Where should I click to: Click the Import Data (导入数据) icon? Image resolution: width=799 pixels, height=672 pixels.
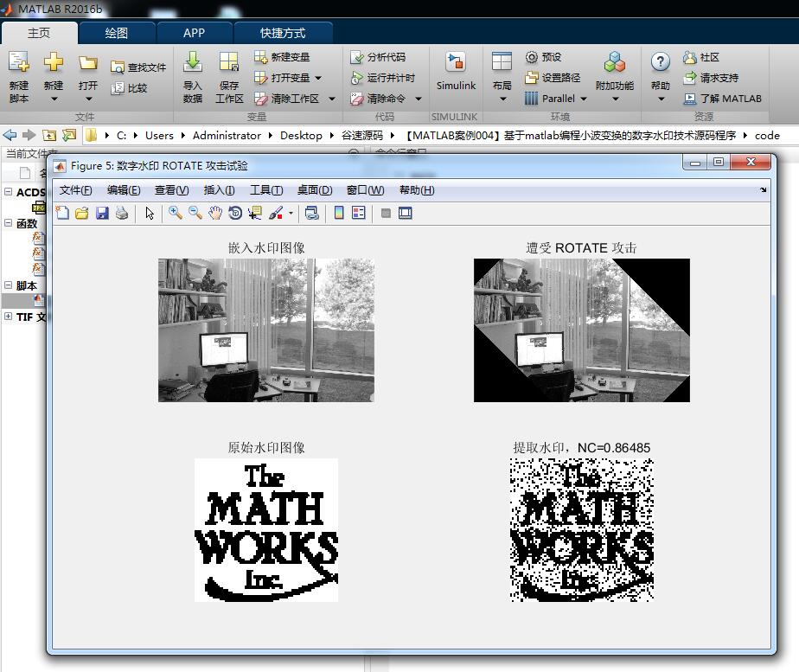[x=193, y=62]
